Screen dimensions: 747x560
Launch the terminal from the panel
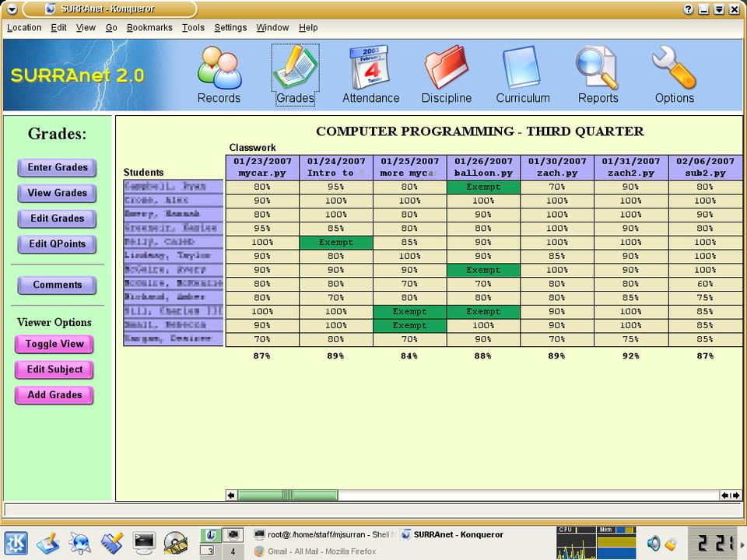point(145,542)
